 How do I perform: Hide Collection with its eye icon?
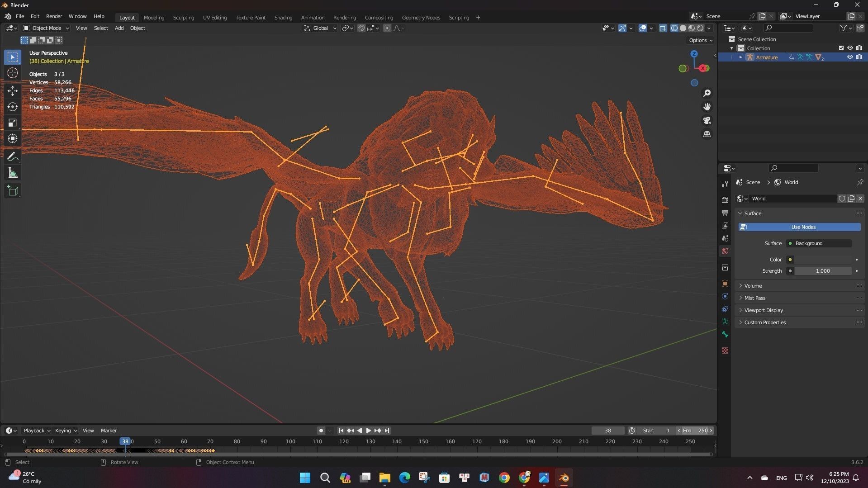click(850, 48)
